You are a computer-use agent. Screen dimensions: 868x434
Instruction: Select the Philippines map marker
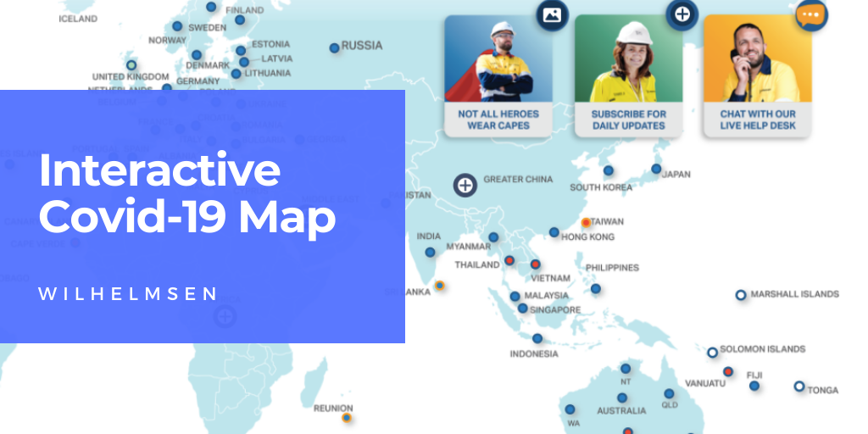click(x=596, y=288)
